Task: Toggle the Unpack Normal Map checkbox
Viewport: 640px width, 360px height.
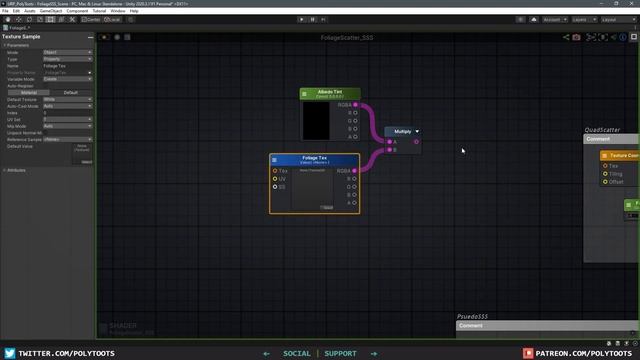Action: tap(45, 133)
